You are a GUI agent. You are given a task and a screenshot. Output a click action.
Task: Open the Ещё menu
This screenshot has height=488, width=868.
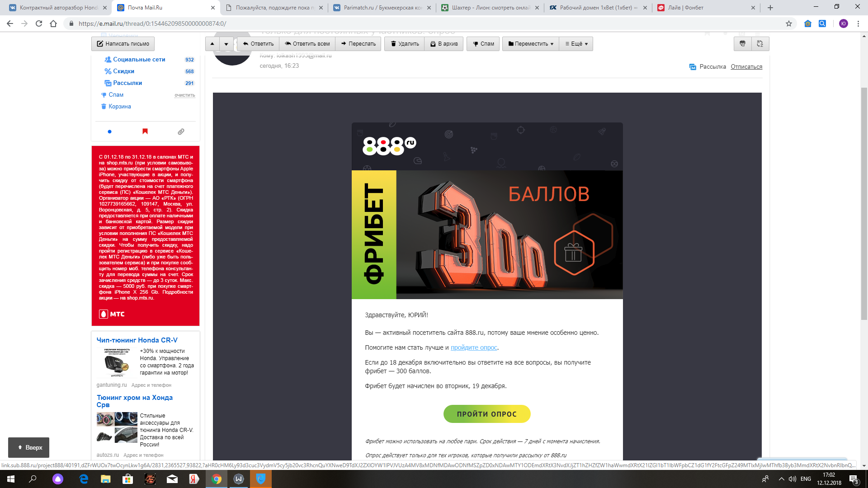click(x=576, y=44)
